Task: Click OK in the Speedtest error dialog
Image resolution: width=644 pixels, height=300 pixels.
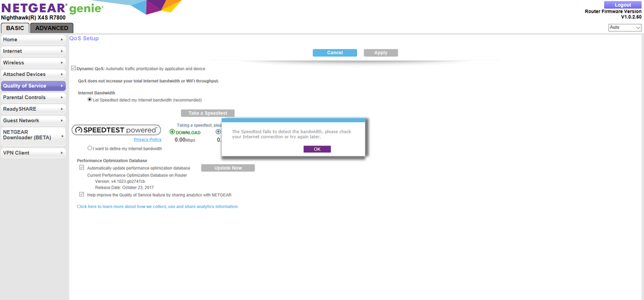Action: (317, 149)
